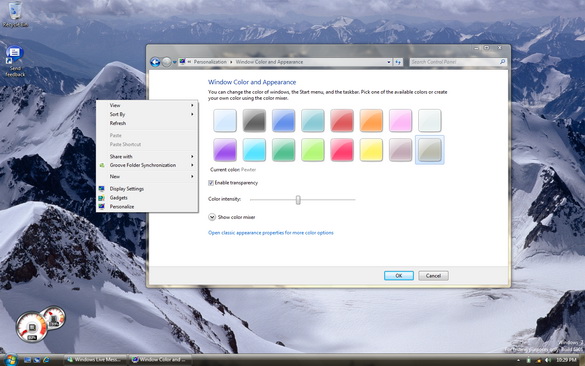Click the blue Back arrow button
The image size is (585, 366).
tap(155, 62)
